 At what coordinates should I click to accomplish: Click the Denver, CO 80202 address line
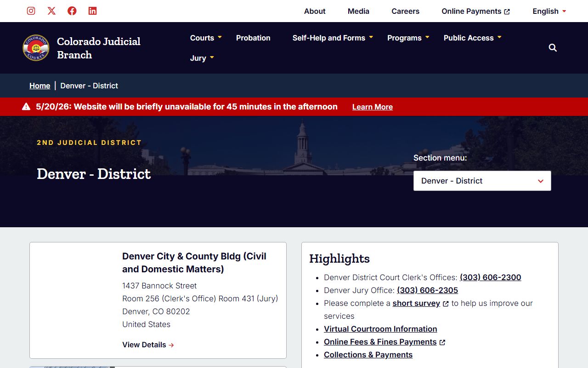[x=156, y=311]
